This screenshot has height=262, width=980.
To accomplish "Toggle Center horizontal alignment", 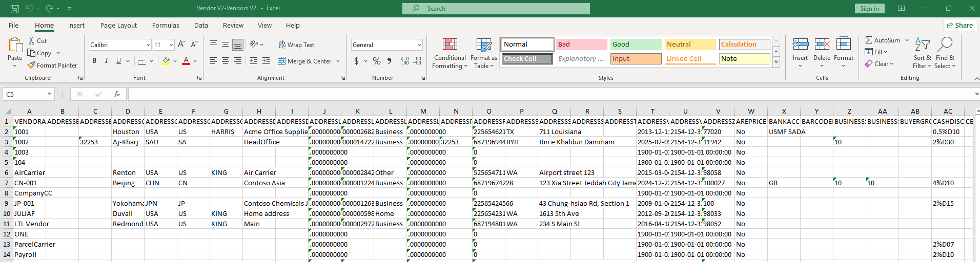I will tap(226, 61).
